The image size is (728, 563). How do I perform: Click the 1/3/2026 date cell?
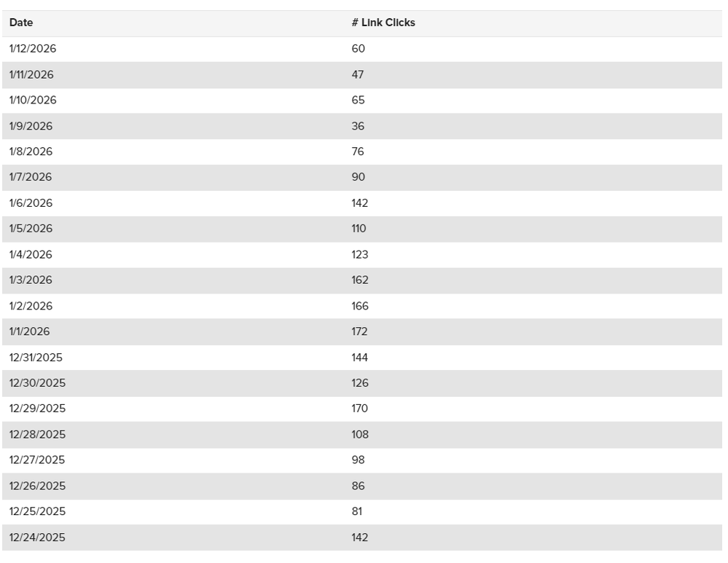[31, 280]
